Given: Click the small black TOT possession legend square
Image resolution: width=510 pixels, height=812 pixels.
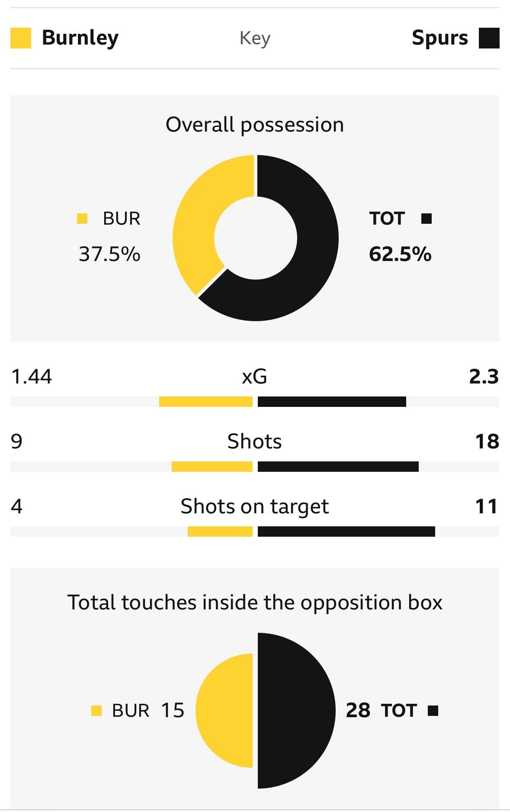Looking at the screenshot, I should [x=427, y=219].
